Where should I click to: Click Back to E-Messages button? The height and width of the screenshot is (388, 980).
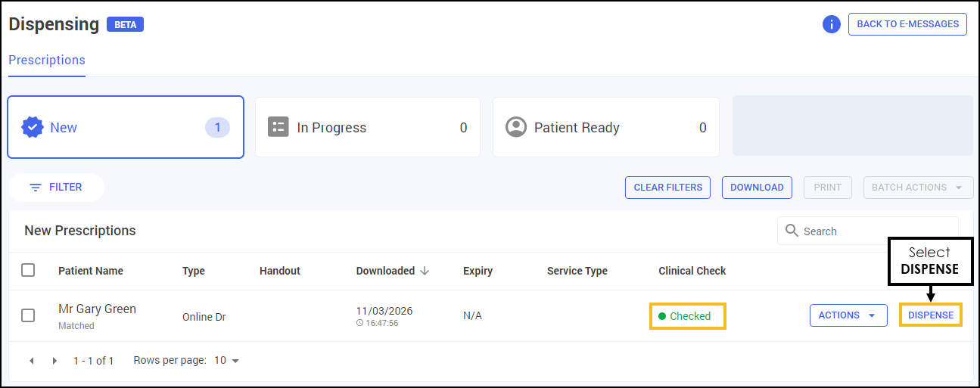907,24
